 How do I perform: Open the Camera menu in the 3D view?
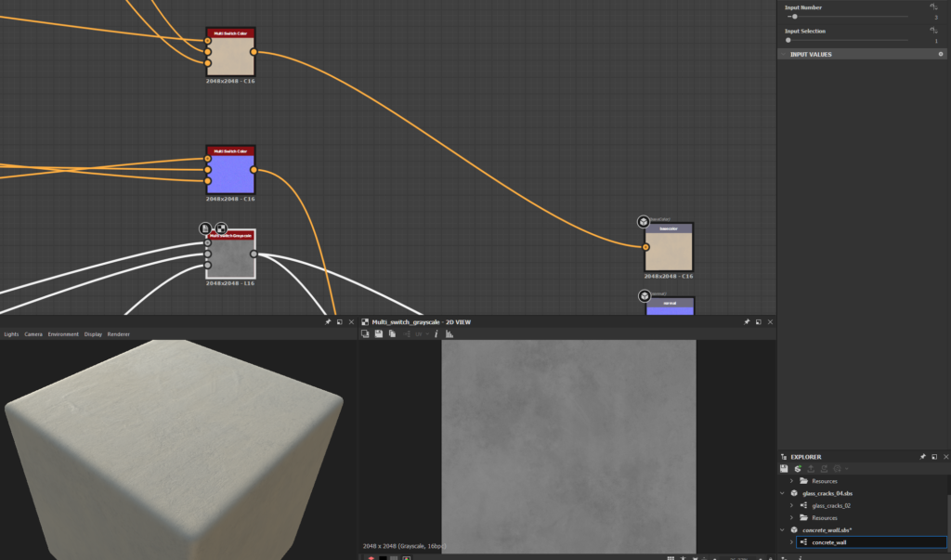tap(33, 334)
